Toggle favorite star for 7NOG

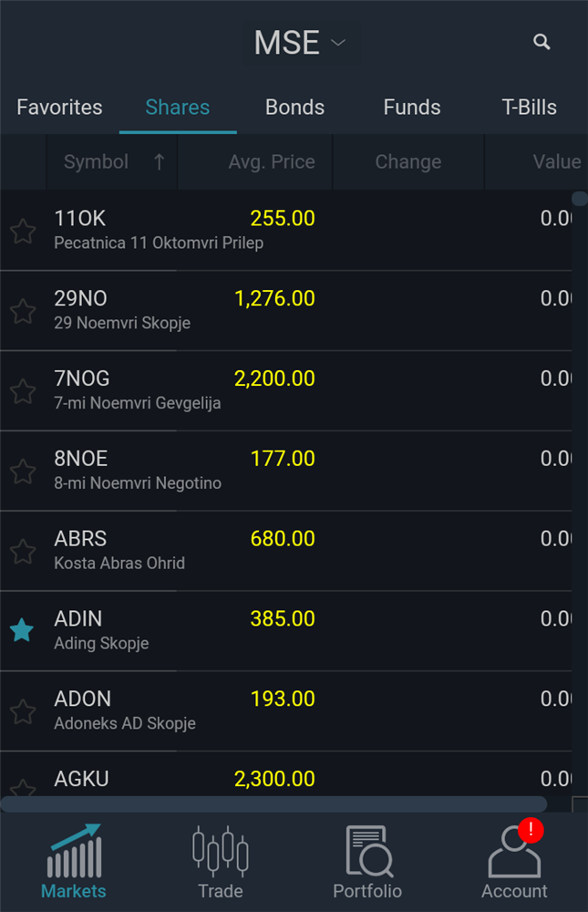23,391
